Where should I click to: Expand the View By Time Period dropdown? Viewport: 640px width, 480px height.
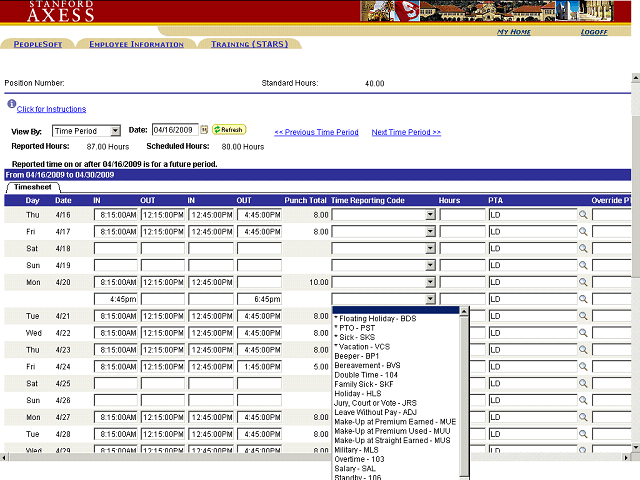[116, 131]
